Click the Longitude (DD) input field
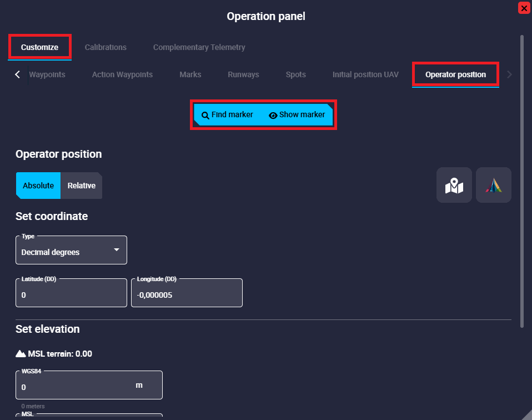The height and width of the screenshot is (420, 532). click(x=187, y=295)
